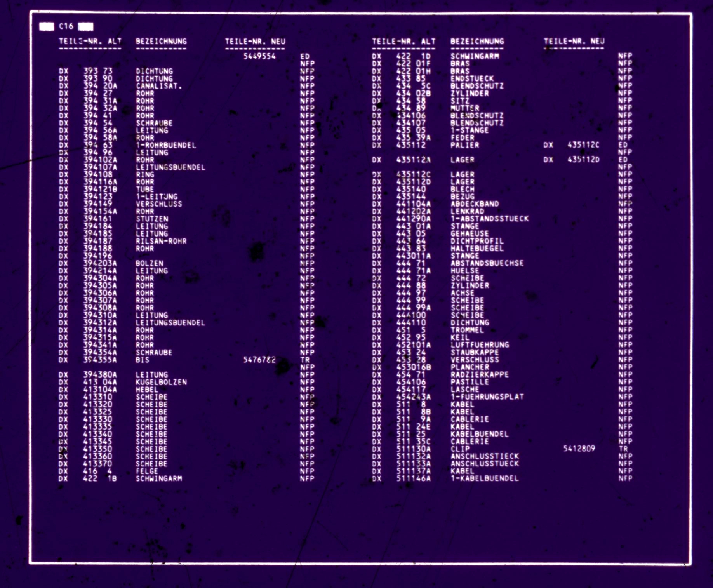The width and height of the screenshot is (713, 588).
Task: Click the RADZIERKAPPE description
Action: point(480,374)
